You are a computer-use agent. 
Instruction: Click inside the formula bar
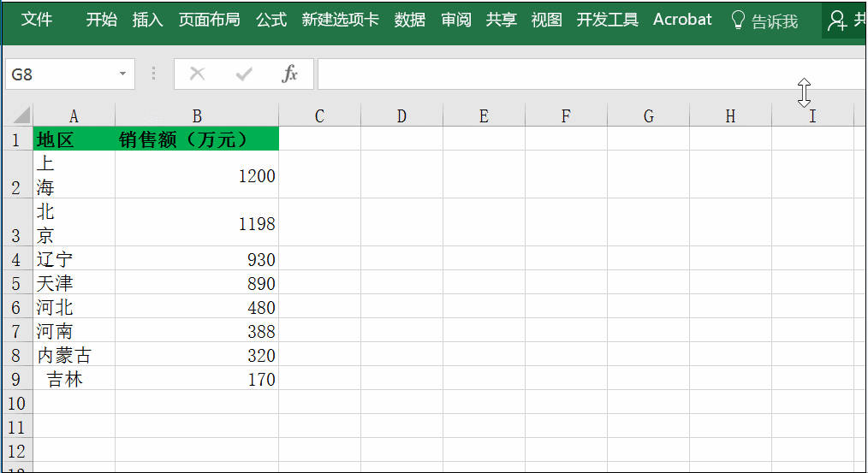592,74
